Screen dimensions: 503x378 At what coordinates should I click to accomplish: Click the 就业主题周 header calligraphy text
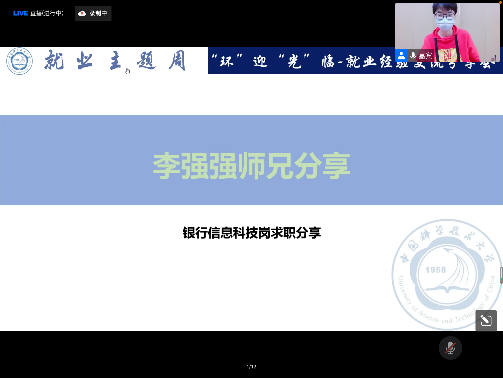tap(115, 61)
